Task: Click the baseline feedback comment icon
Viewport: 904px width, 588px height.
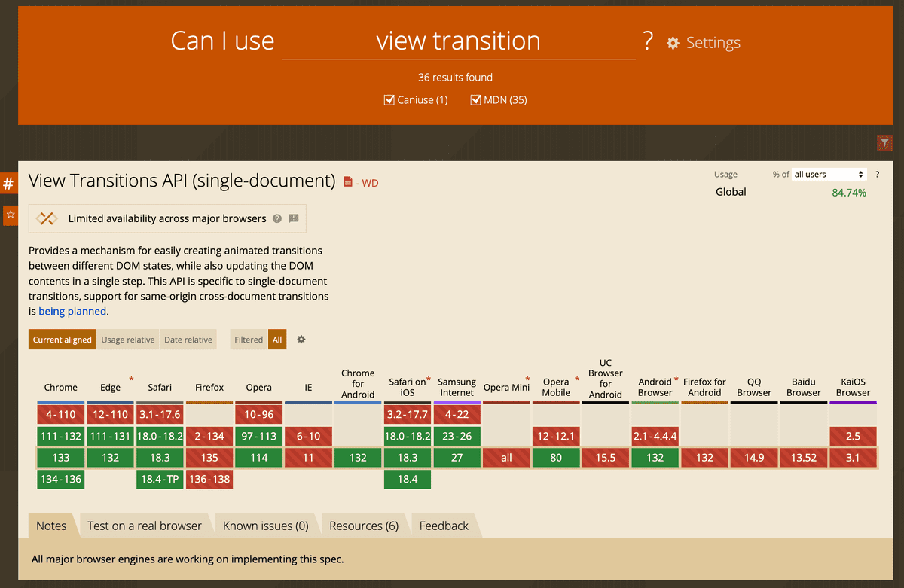Action: [294, 219]
